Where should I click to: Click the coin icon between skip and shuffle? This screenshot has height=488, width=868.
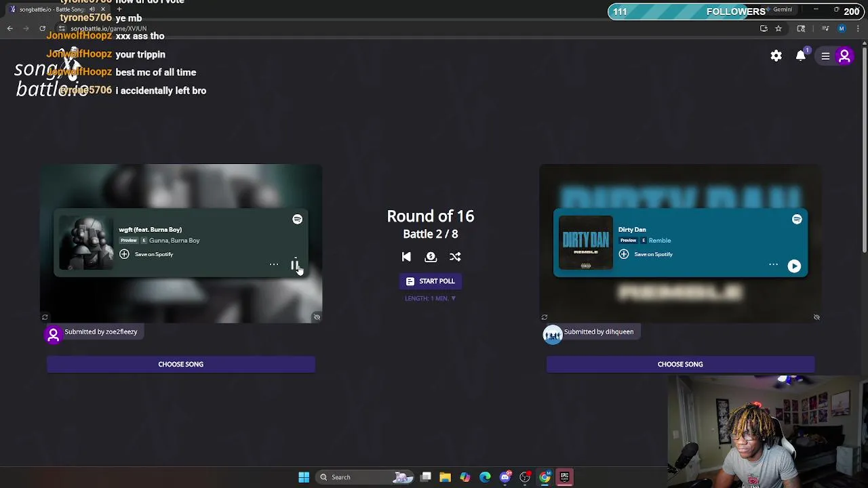coord(431,257)
